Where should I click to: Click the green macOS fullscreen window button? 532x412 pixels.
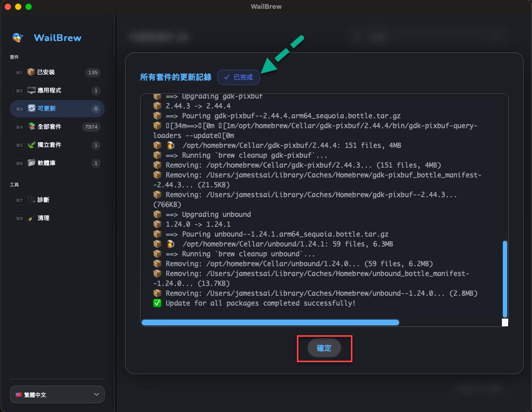pos(29,7)
